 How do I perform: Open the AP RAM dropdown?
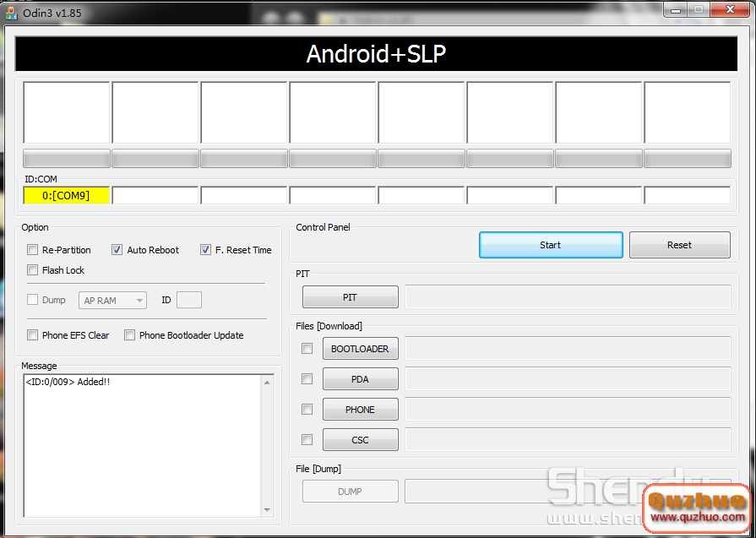click(x=112, y=301)
